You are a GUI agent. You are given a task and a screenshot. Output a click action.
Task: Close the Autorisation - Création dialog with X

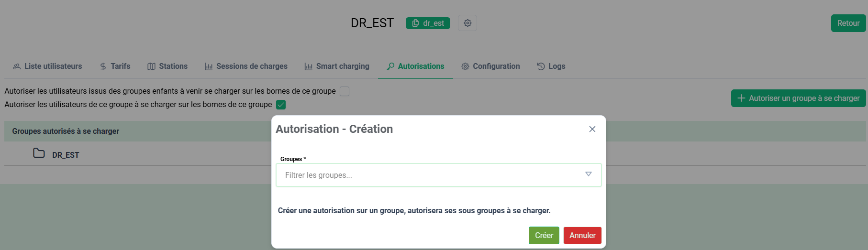pos(592,129)
